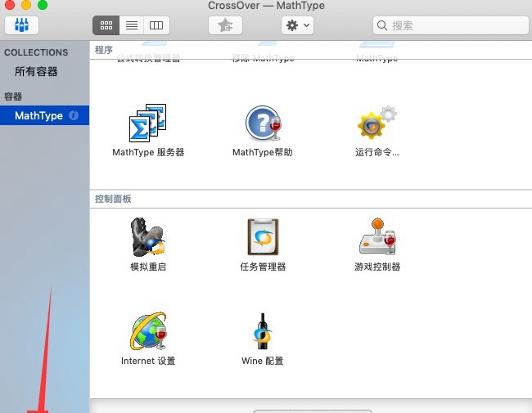Click the 游戏控制器 label text

click(377, 267)
